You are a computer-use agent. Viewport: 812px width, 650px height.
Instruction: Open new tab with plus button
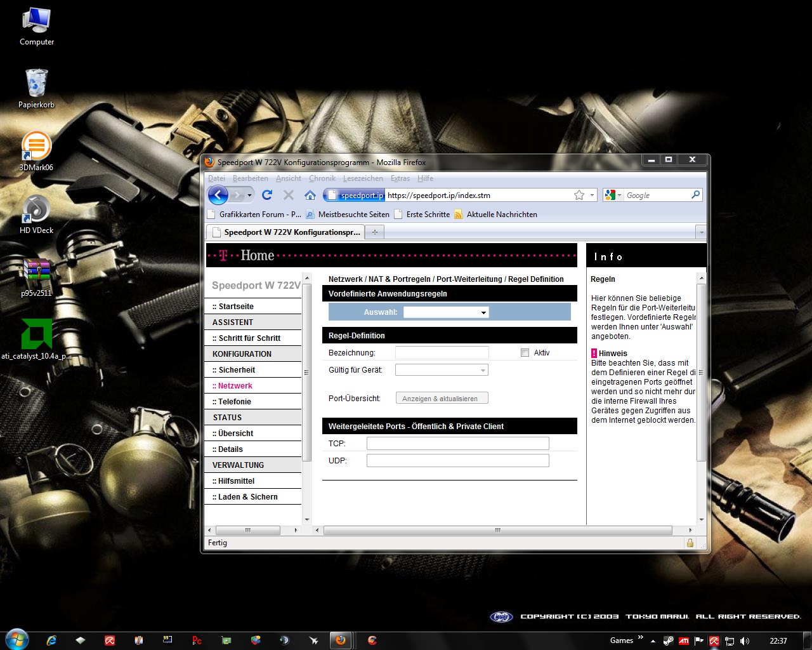(x=374, y=232)
